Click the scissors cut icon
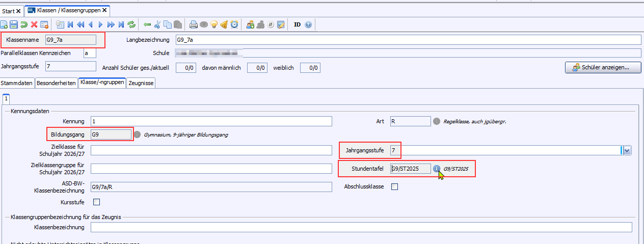The image size is (644, 244). pyautogui.click(x=157, y=24)
